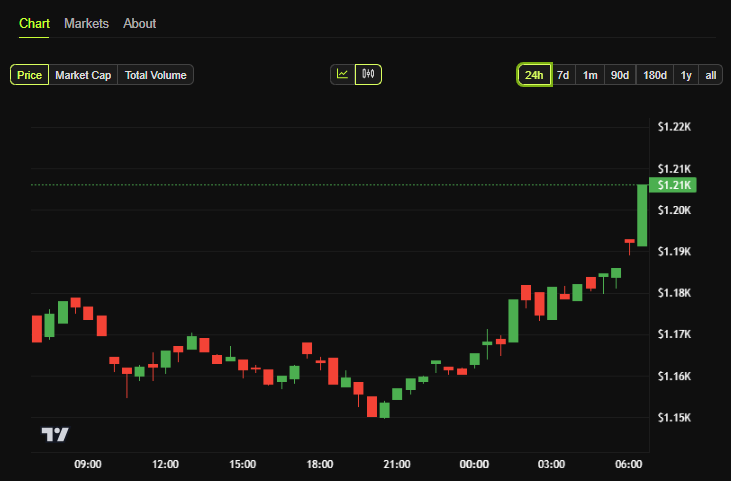
Task: Set time range to 1y
Action: coord(686,75)
